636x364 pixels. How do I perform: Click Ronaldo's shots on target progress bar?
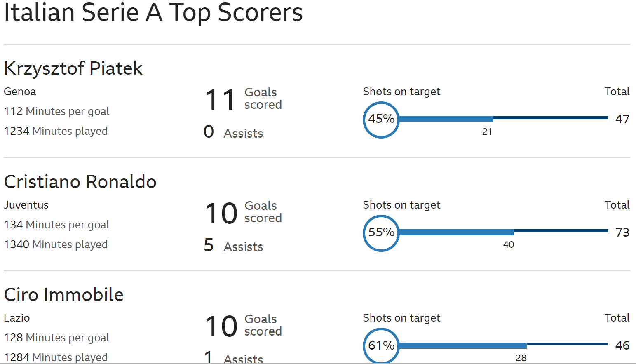[503, 232]
